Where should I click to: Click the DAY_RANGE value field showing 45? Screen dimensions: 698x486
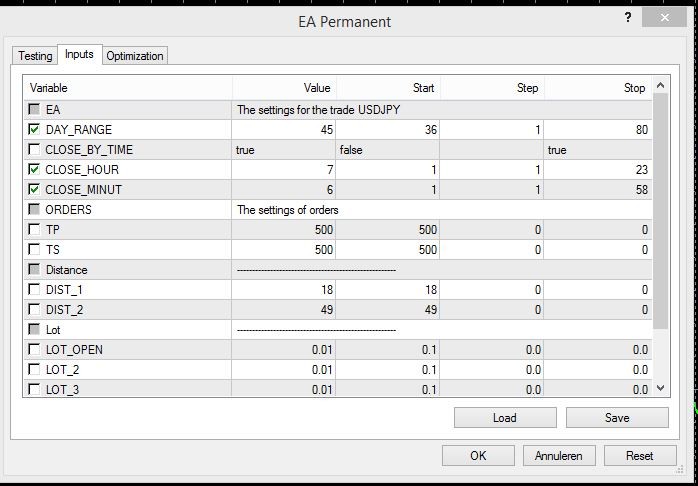click(283, 130)
